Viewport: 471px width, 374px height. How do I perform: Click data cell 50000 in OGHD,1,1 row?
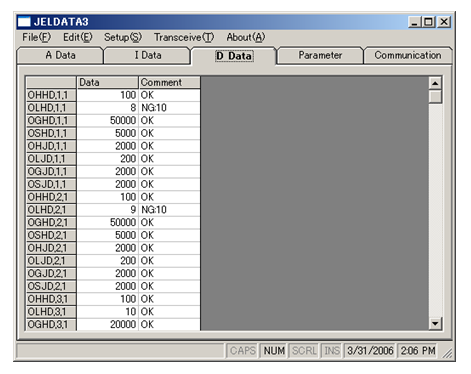[x=108, y=121]
